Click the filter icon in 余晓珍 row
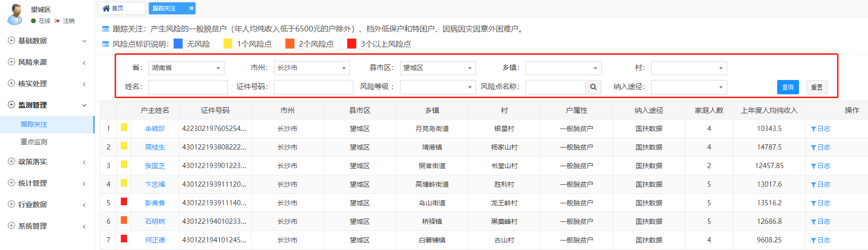The image size is (868, 250). pos(813,129)
